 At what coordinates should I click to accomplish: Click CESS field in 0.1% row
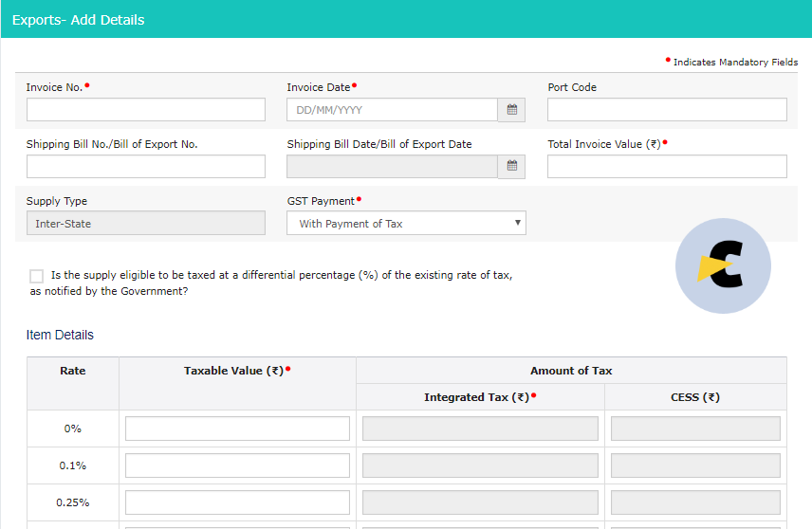(x=695, y=465)
